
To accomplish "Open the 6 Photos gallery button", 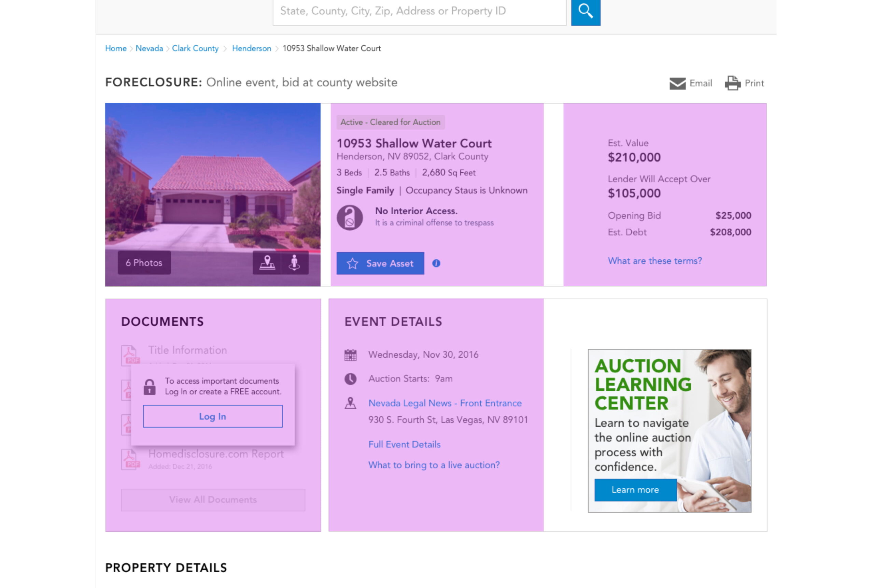I will click(x=144, y=262).
